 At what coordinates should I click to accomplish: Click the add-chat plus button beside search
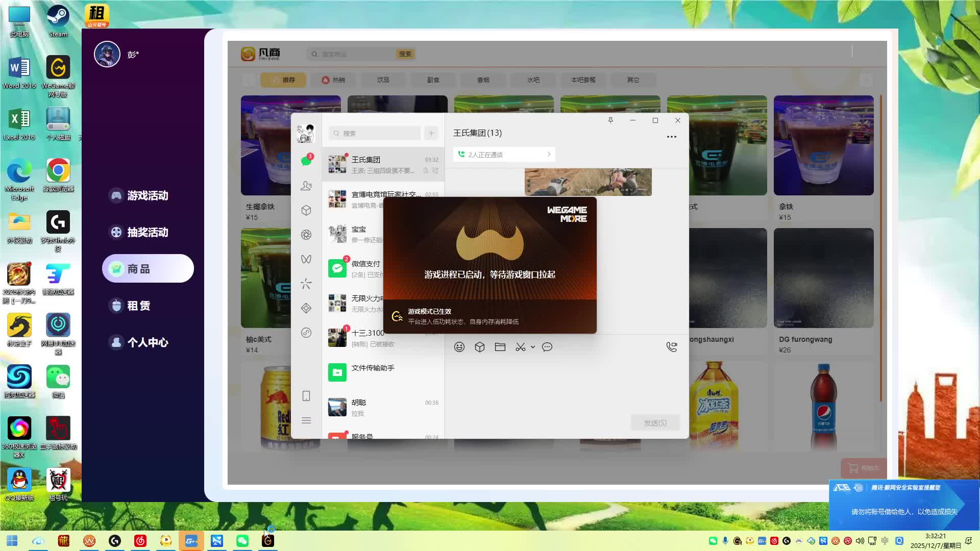pos(431,133)
